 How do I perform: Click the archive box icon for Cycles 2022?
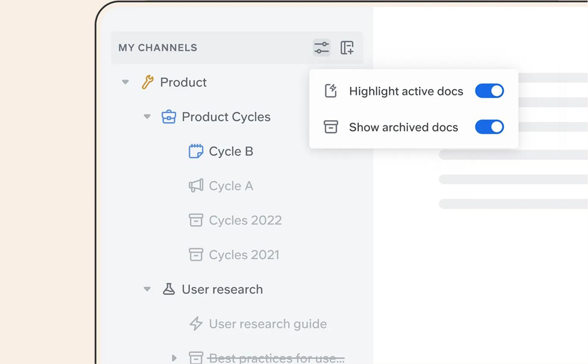196,220
